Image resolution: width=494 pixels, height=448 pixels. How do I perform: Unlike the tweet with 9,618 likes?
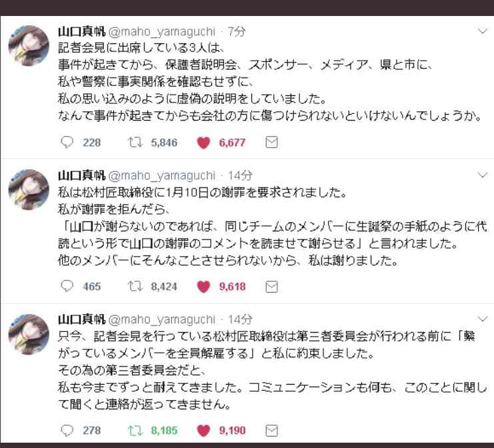point(205,286)
